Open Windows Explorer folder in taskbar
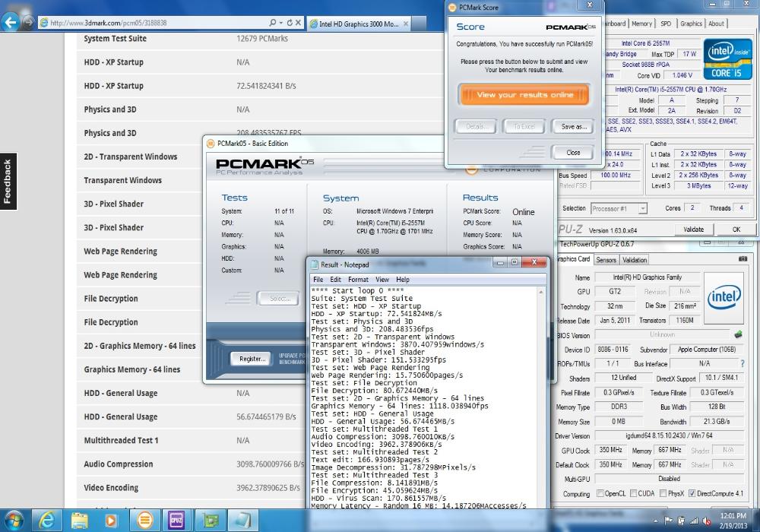 (x=80, y=521)
